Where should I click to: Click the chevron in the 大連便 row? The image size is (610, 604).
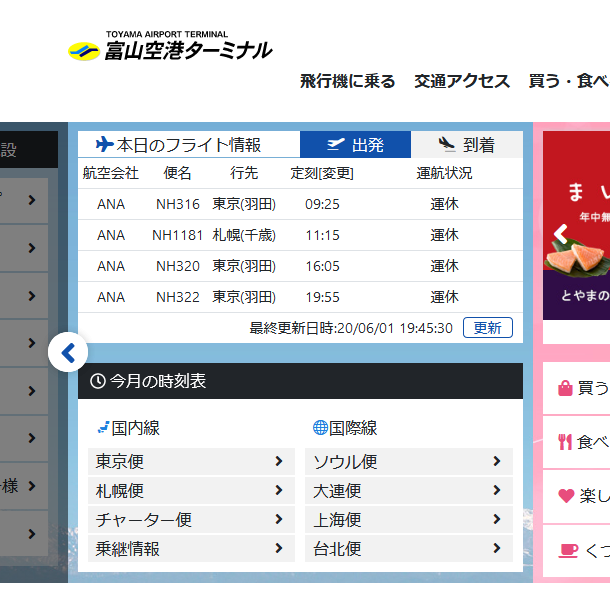click(497, 490)
